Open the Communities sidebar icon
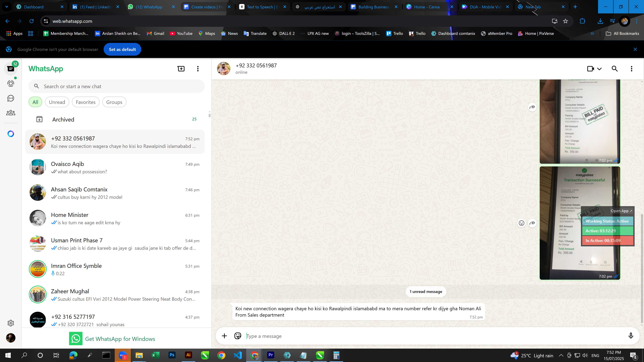Image resolution: width=644 pixels, height=362 pixels. click(x=11, y=113)
